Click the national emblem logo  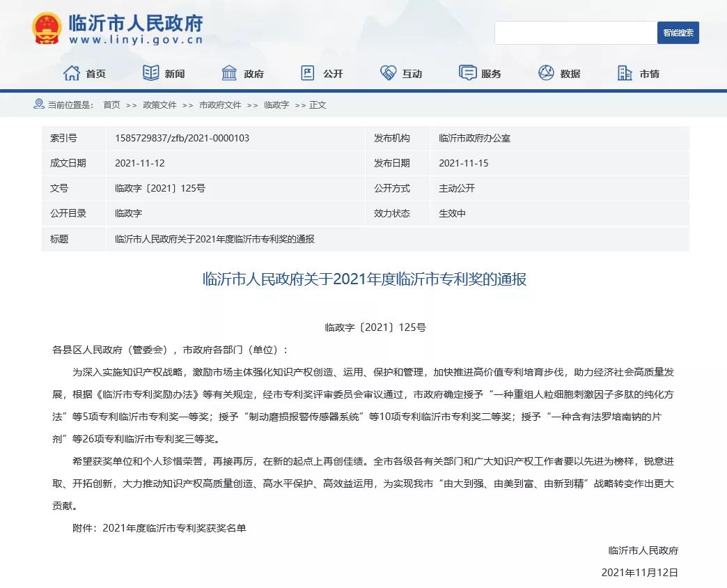(47, 29)
